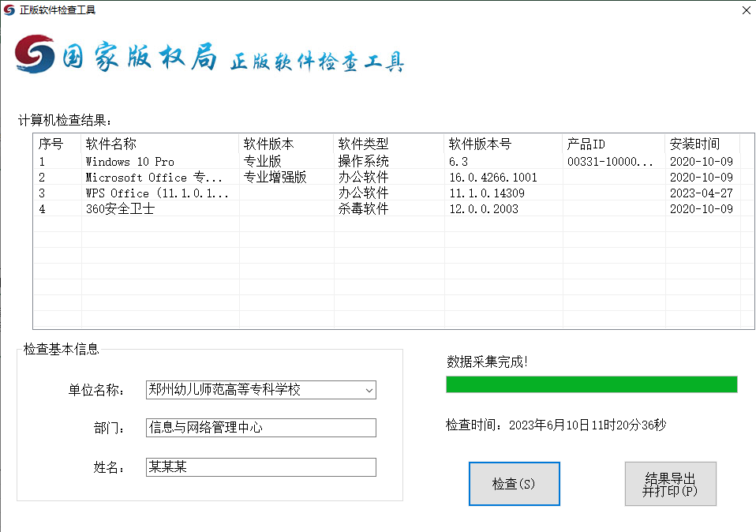Viewport: 756px width, 532px height.
Task: Click the 检查时间 timestamp text
Action: (556, 425)
